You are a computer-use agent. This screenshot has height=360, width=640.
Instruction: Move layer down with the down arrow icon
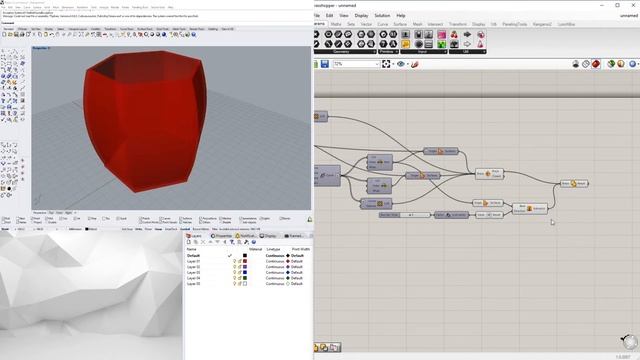(x=217, y=242)
